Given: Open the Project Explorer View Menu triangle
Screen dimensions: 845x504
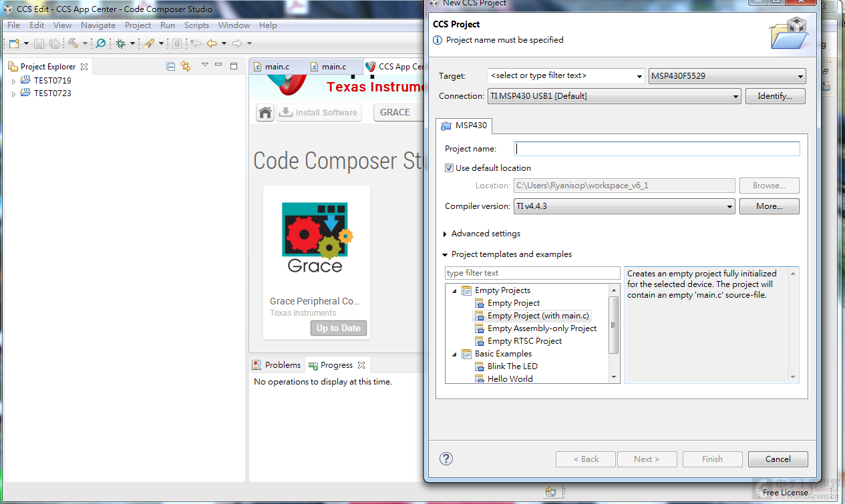Looking at the screenshot, I should pyautogui.click(x=204, y=65).
